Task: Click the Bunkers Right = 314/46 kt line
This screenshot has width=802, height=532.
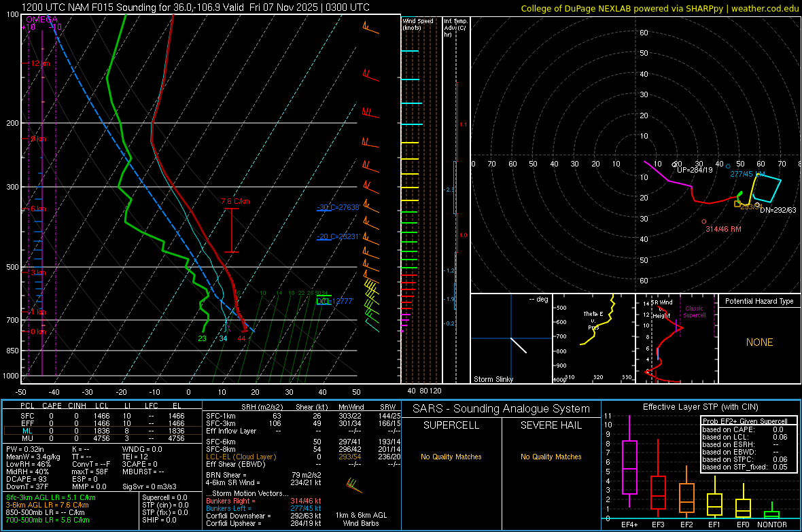Action: click(264, 501)
